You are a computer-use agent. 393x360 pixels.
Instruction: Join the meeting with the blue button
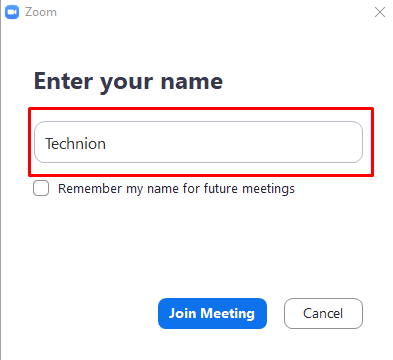212,313
